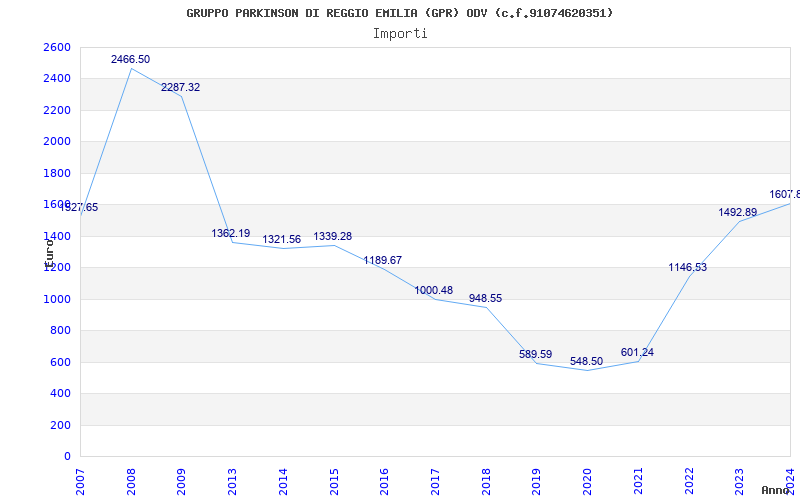
Task: Click the 2020 x-axis year label
Action: tap(587, 481)
